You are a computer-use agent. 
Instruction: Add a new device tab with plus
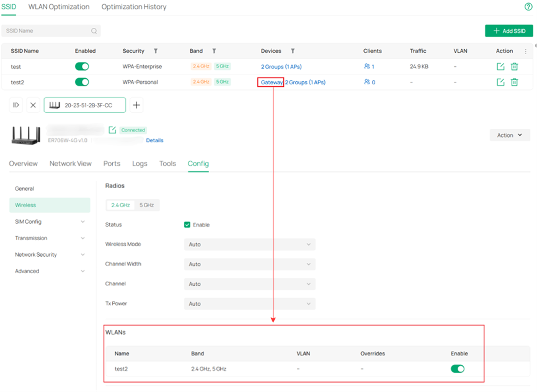(136, 105)
